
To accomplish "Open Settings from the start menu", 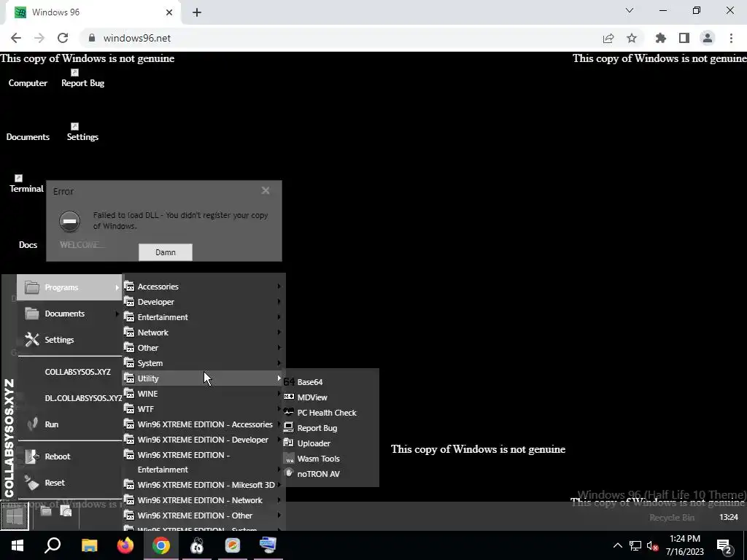I will pyautogui.click(x=69, y=340).
